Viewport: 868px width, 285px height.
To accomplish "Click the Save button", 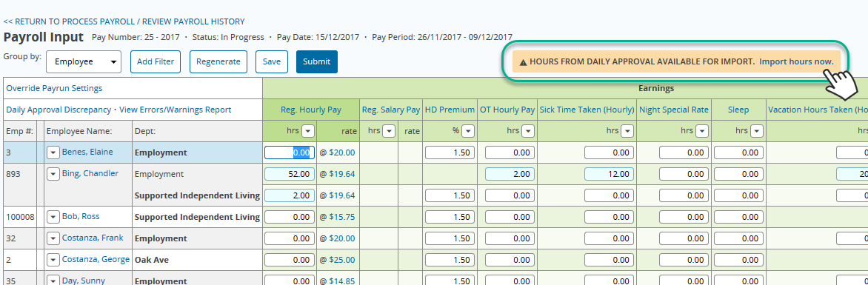I will [271, 62].
